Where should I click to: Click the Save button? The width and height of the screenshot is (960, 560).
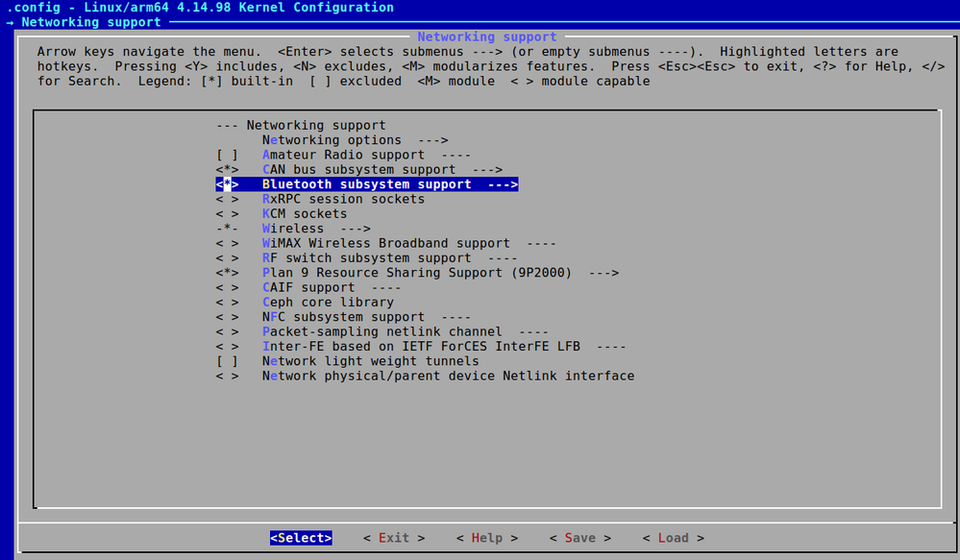(x=579, y=538)
